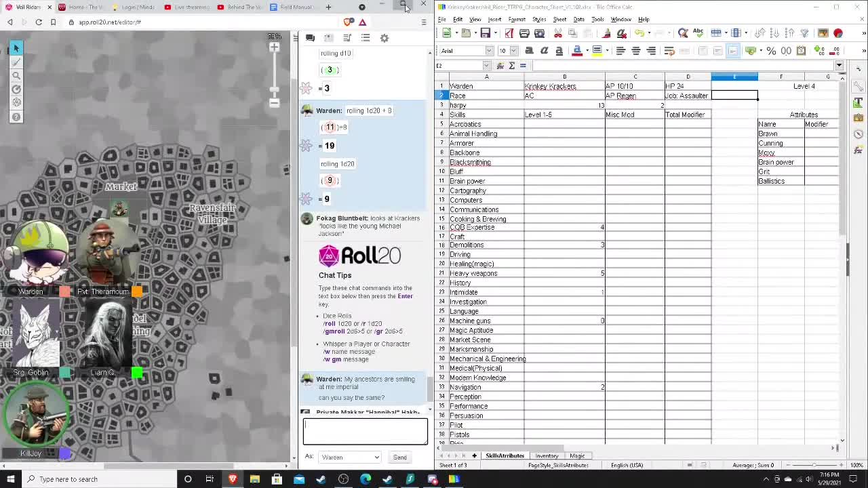Clone formatting with the paintbrush icon
Image resolution: width=868 pixels, height=488 pixels.
click(x=606, y=33)
